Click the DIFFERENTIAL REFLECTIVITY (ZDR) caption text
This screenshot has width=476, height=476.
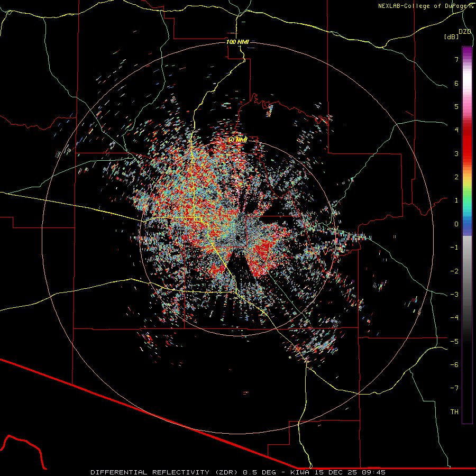pyautogui.click(x=165, y=472)
